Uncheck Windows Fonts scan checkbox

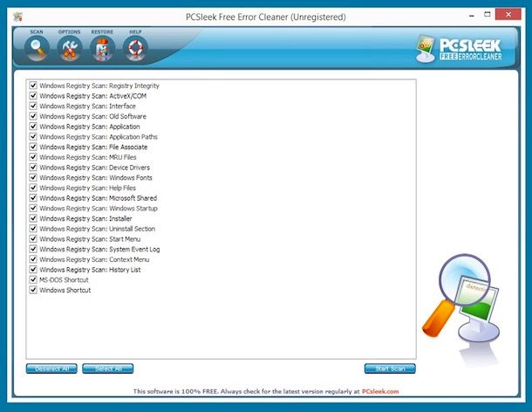click(x=33, y=177)
